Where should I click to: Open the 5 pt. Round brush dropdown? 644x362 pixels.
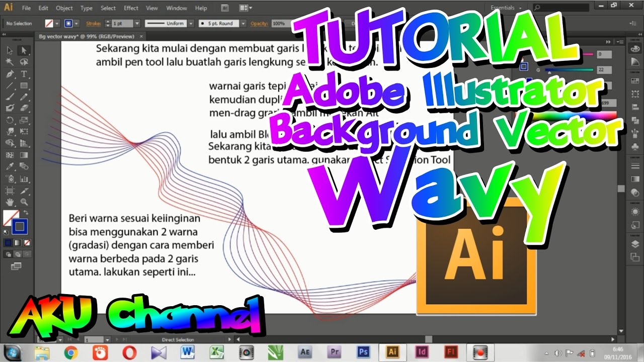click(244, 24)
